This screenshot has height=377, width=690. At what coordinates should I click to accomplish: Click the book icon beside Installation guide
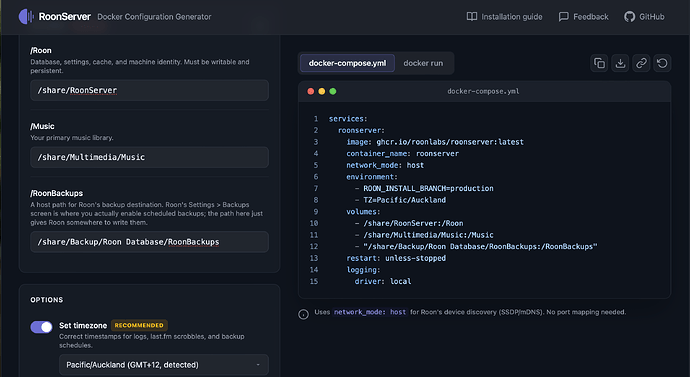click(x=472, y=17)
